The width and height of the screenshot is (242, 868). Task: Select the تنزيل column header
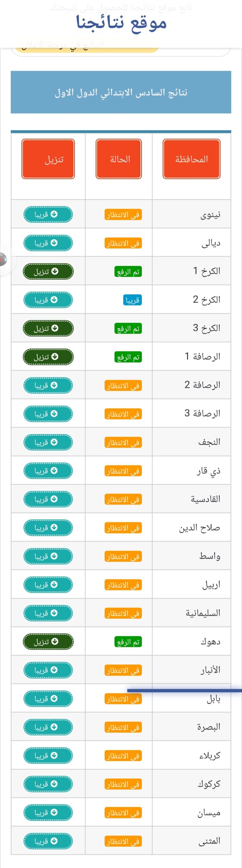(48, 159)
